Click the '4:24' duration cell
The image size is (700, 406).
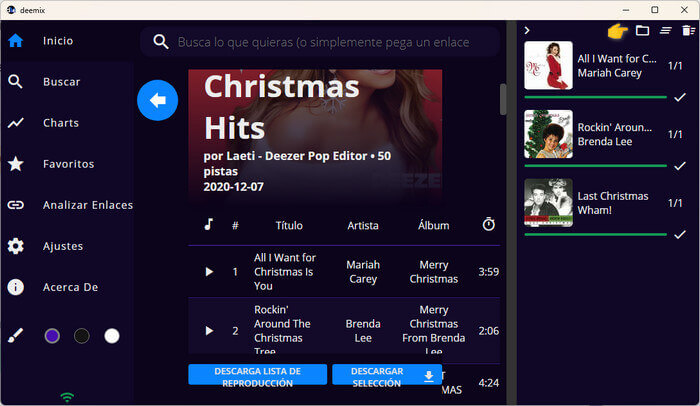[x=489, y=383]
